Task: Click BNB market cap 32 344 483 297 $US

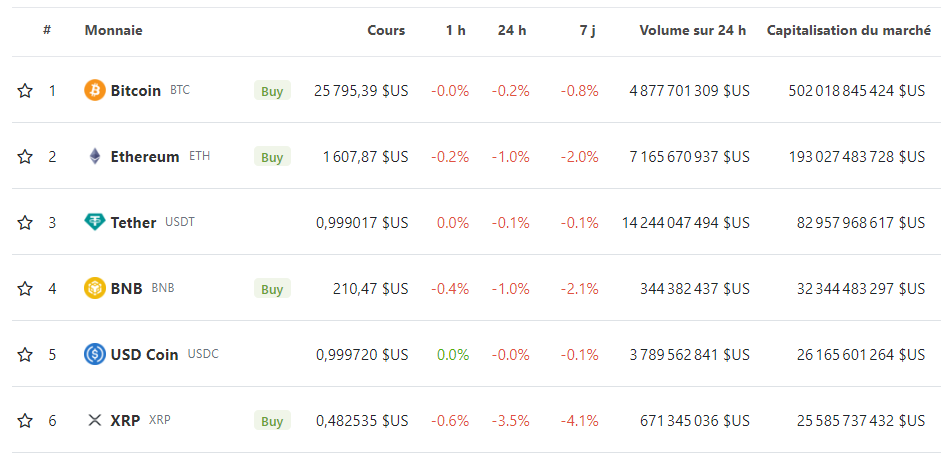Action: point(861,289)
